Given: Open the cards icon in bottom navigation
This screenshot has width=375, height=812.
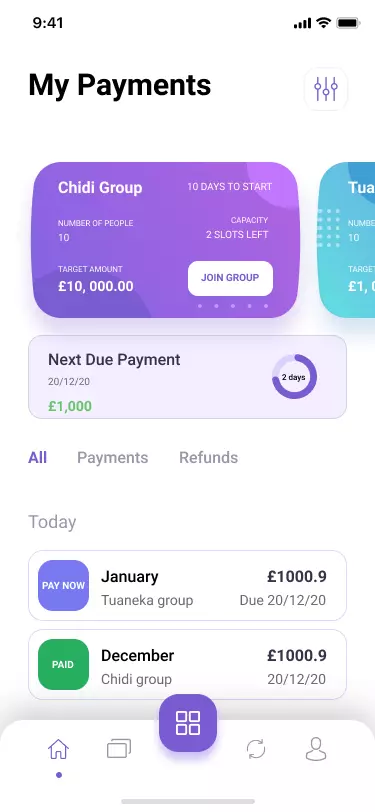Looking at the screenshot, I should (119, 749).
